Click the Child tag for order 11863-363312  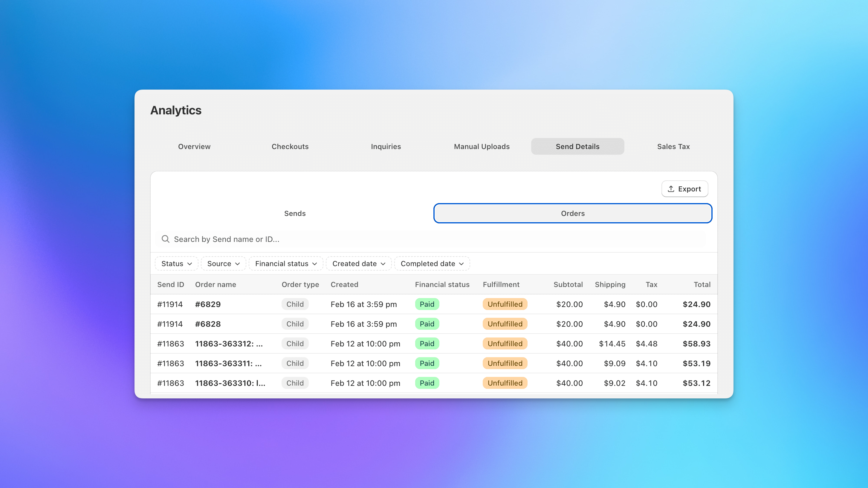click(295, 343)
